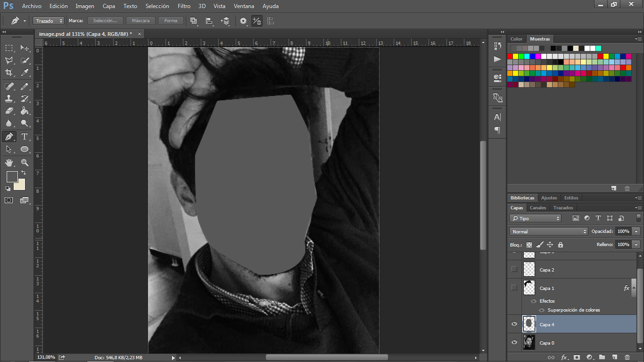Open the Capa menu
This screenshot has width=644, height=362.
pos(109,6)
